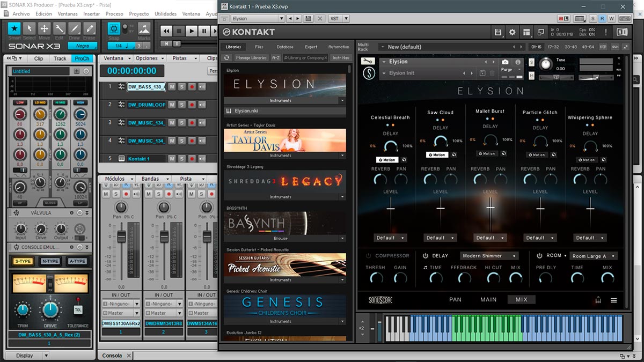Select the 17-32 rack page
Image resolution: width=644 pixels, height=362 pixels.
(552, 47)
